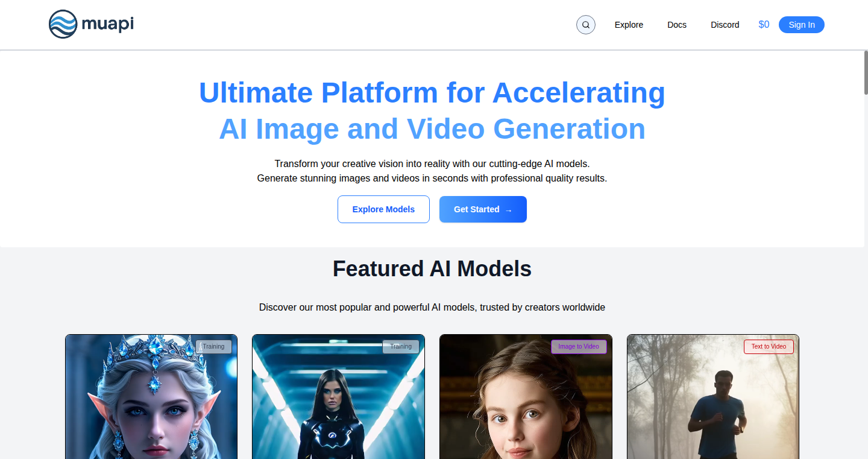Viewport: 868px width, 459px height.
Task: Click the Image to Video tag
Action: pyautogui.click(x=579, y=347)
